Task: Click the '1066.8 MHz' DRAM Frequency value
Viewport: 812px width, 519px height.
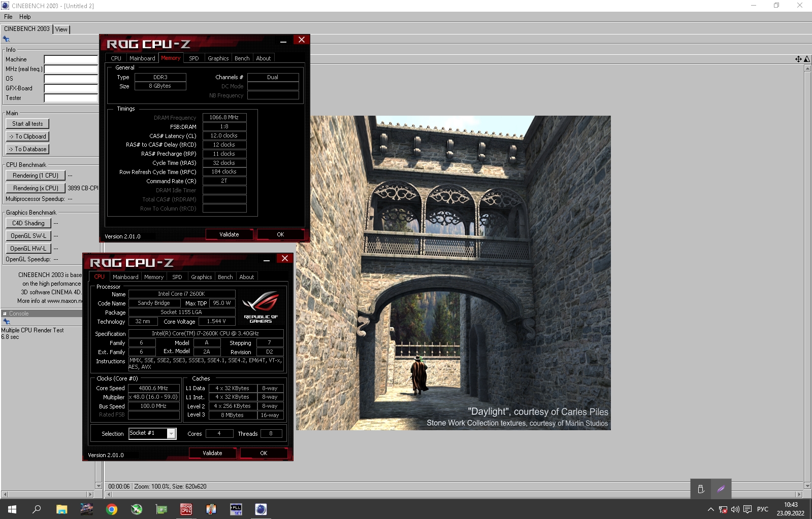Action: coord(224,118)
